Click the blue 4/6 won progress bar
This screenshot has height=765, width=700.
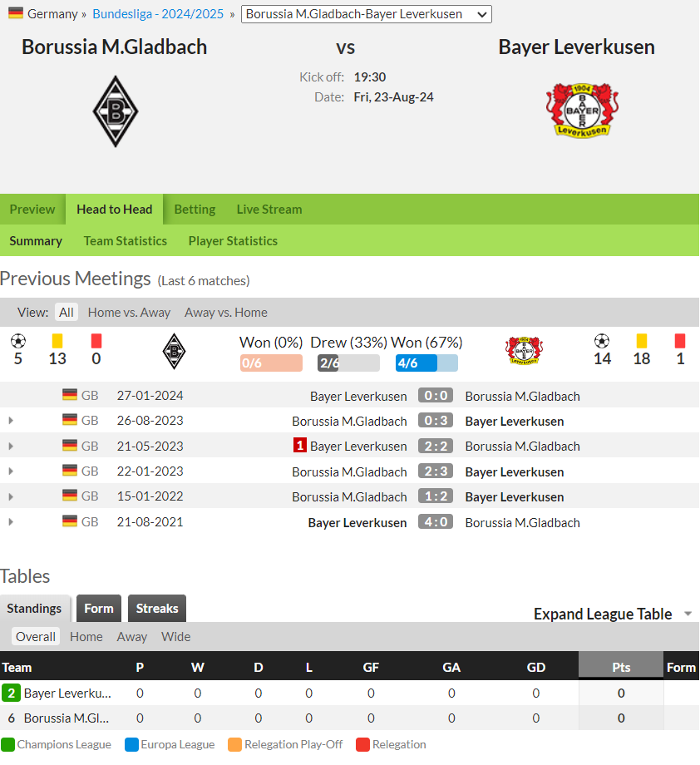[426, 363]
